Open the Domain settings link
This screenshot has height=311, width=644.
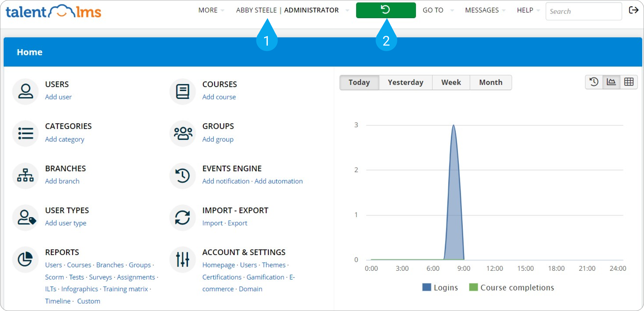point(251,289)
